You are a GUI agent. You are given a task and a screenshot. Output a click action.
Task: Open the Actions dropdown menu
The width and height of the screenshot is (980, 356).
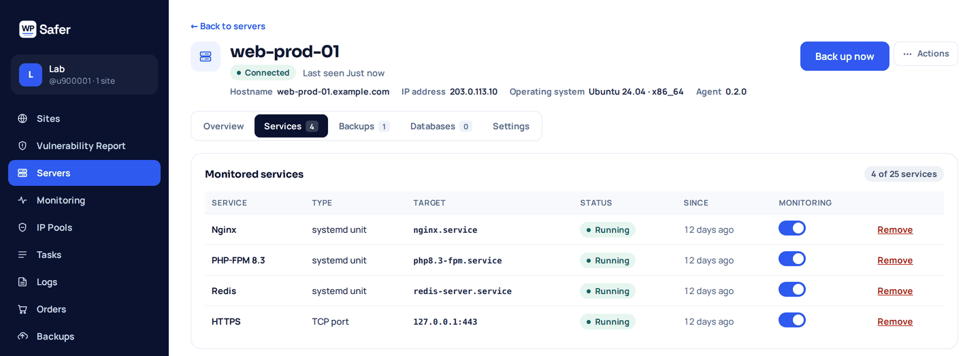coord(926,54)
